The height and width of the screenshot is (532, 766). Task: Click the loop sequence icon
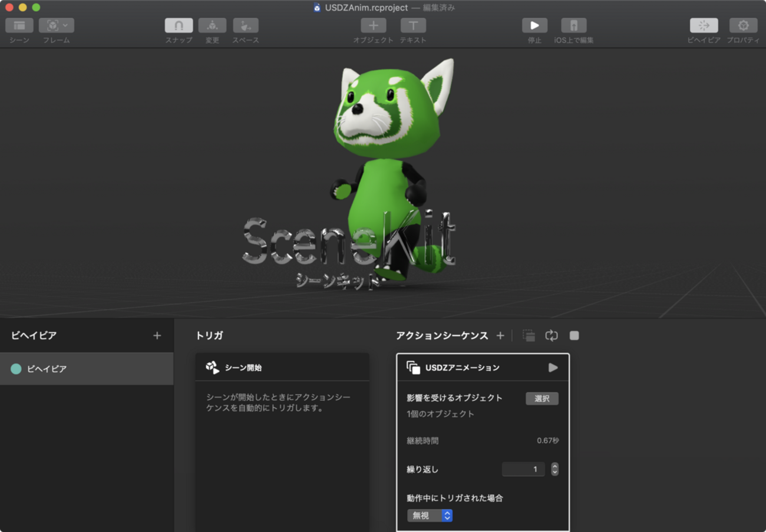pos(552,336)
